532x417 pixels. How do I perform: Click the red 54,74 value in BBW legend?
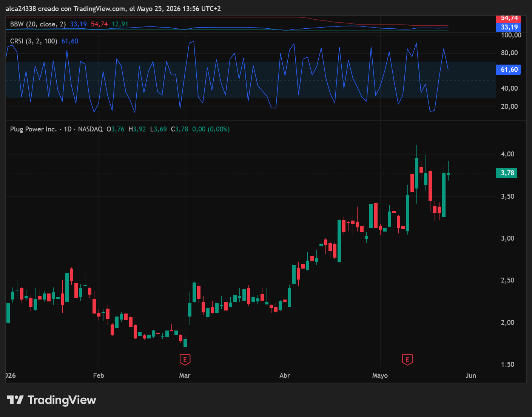coord(99,24)
